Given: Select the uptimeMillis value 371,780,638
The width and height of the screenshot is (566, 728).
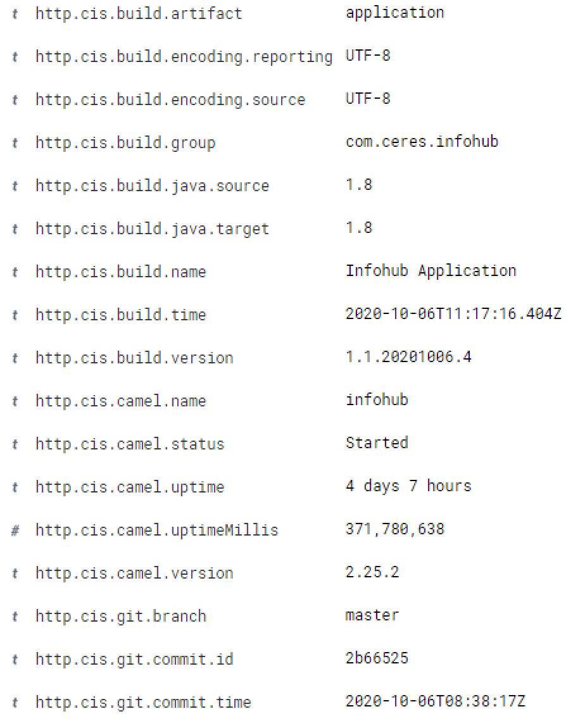Looking at the screenshot, I should click(x=394, y=529).
